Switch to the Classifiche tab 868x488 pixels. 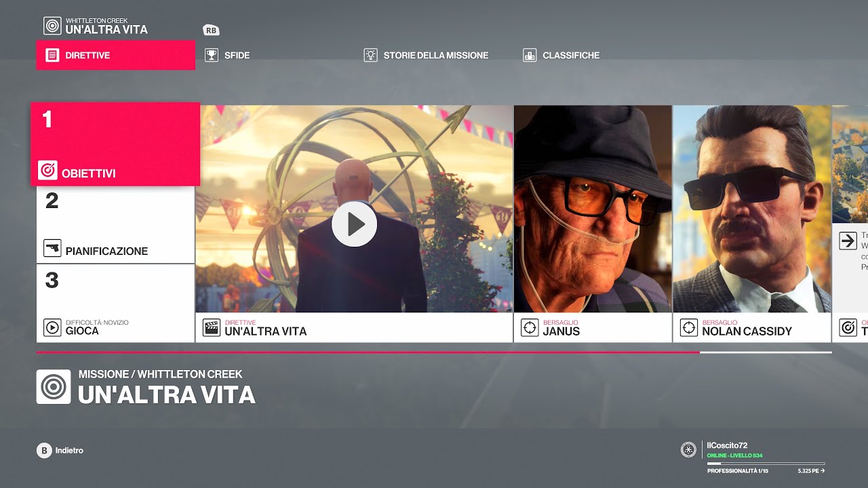pos(561,56)
